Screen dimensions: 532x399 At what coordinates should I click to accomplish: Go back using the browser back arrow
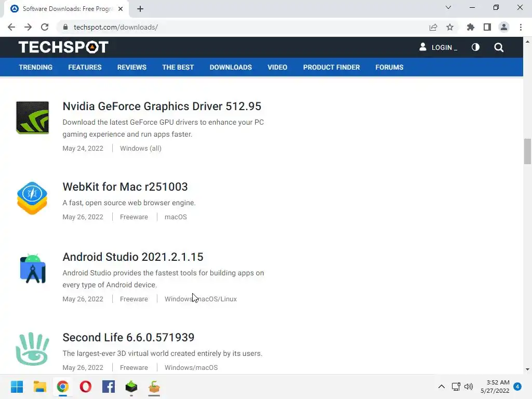tap(11, 27)
